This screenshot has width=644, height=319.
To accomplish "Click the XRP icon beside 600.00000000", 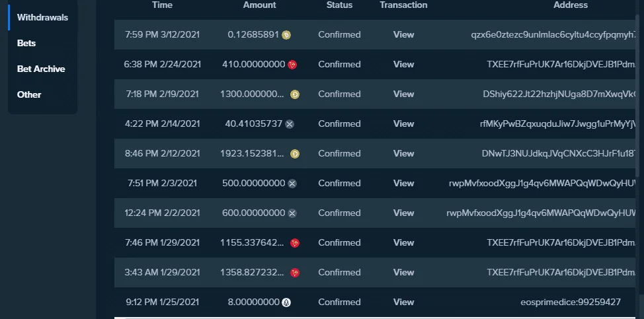I will 292,213.
